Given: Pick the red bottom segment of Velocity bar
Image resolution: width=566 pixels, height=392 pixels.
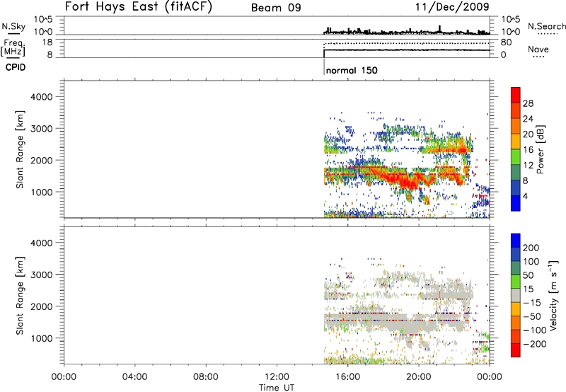Looking at the screenshot, I should coord(516,350).
